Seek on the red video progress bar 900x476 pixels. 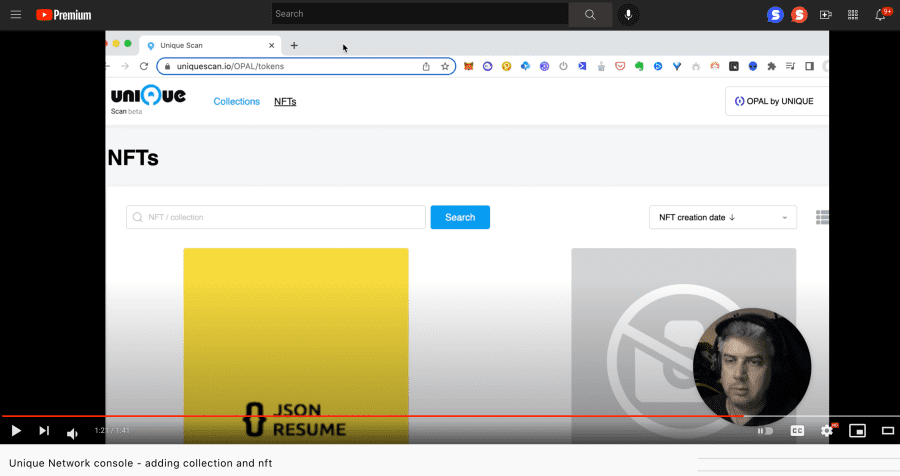coord(372,416)
